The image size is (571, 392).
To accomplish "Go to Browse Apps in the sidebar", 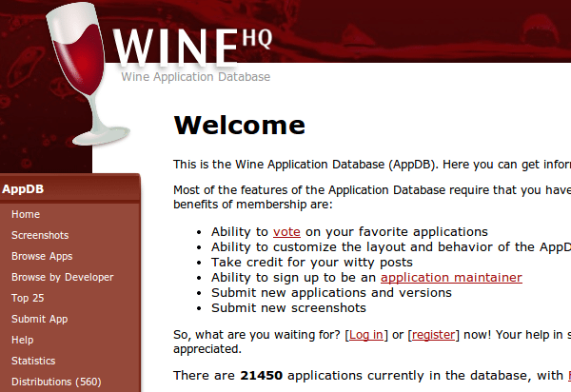I will point(42,256).
